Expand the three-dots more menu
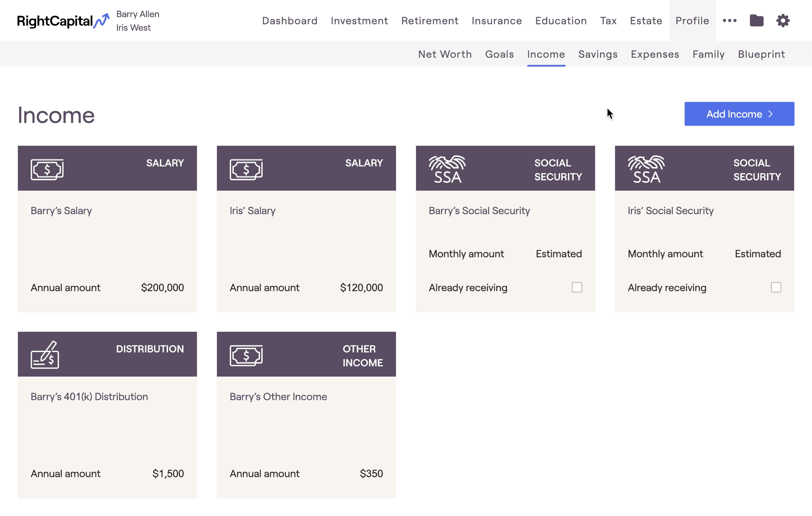 point(730,21)
